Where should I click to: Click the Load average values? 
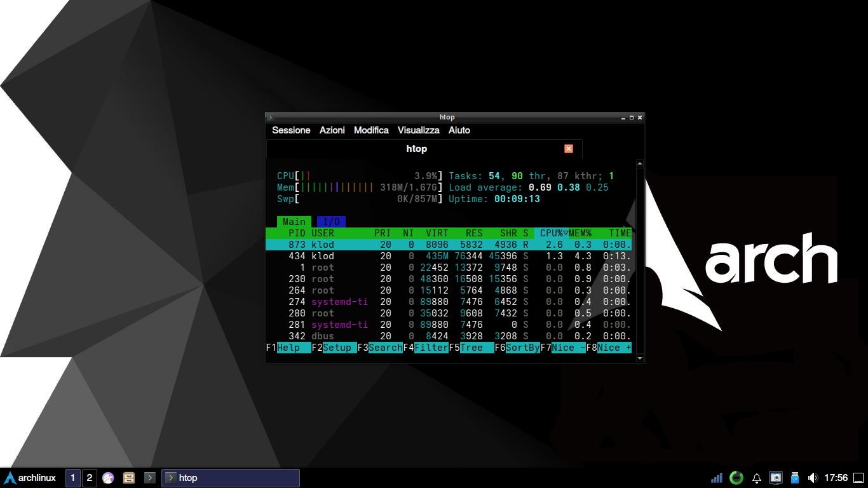[x=569, y=187]
